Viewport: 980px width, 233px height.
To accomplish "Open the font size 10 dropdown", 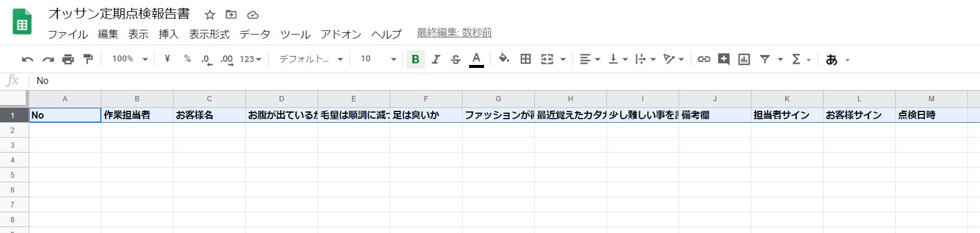I will (378, 59).
